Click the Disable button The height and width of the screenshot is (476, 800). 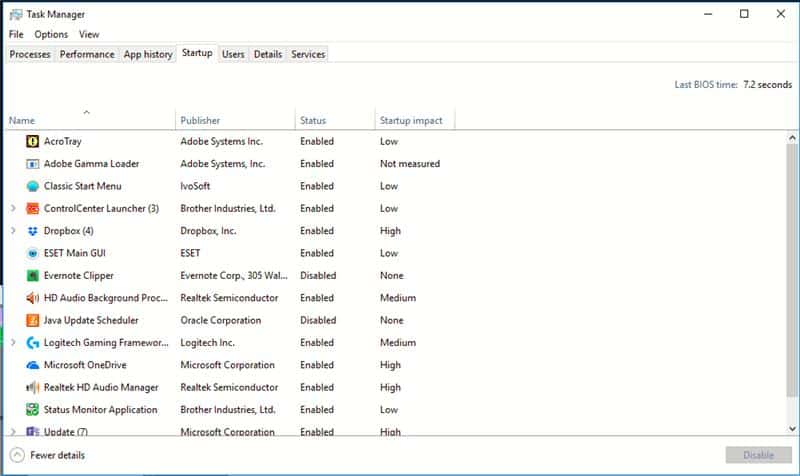point(759,455)
